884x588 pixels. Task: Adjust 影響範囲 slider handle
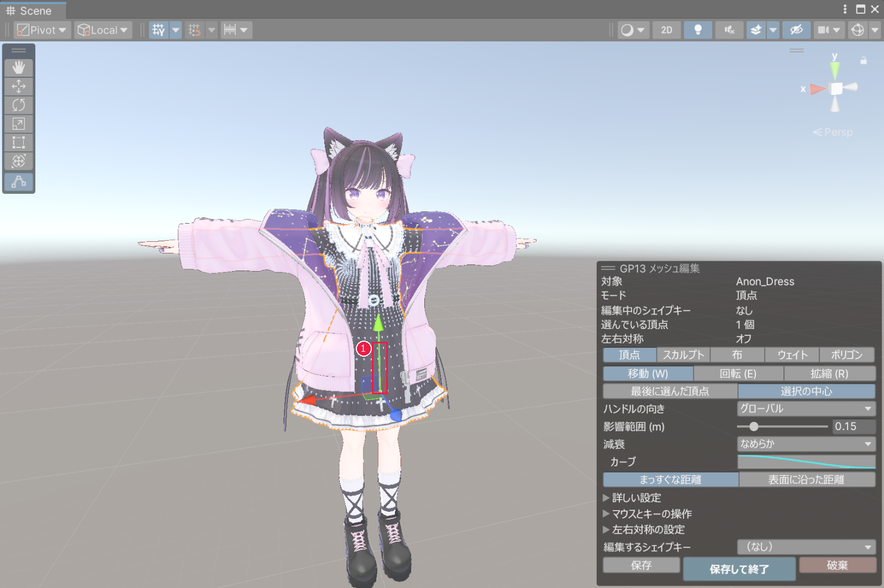point(754,426)
